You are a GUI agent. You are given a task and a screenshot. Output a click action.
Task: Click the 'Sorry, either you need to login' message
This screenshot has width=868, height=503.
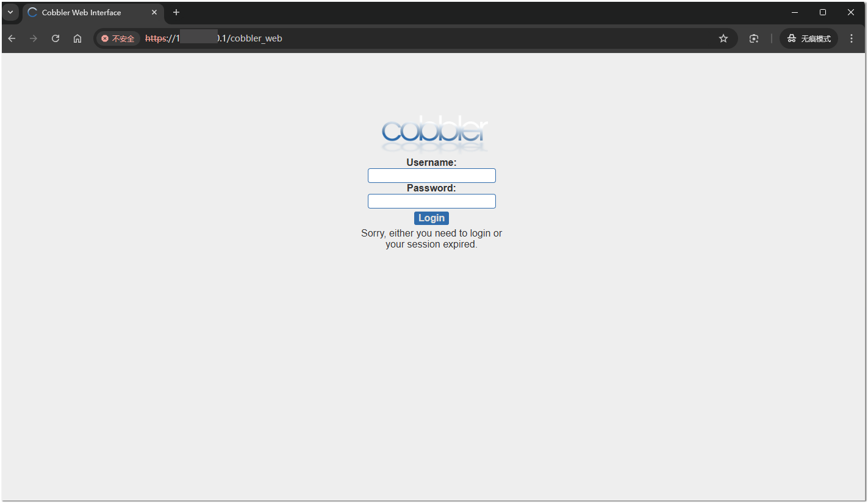pos(431,239)
